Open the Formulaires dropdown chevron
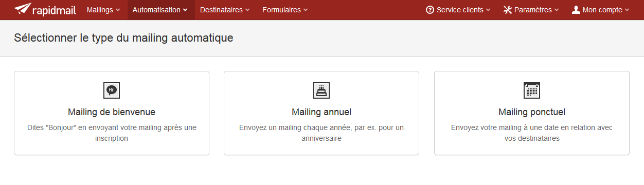This screenshot has width=644, height=185. tap(306, 10)
